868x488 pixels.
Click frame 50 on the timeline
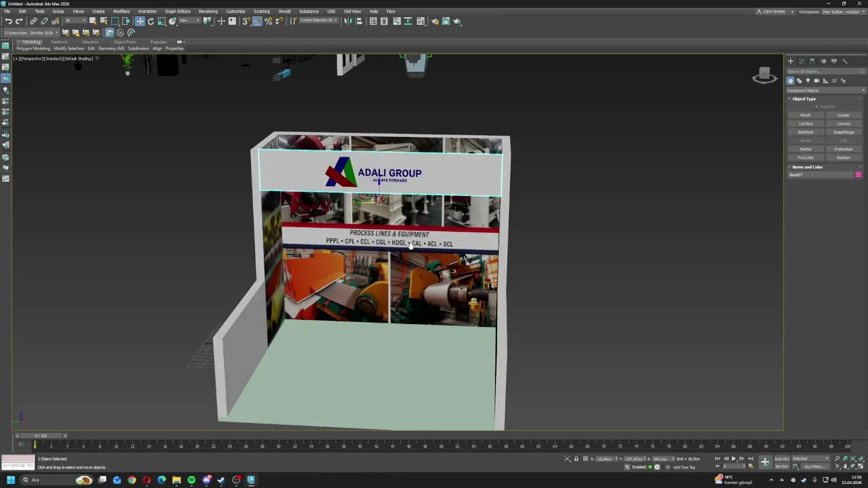tap(441, 445)
